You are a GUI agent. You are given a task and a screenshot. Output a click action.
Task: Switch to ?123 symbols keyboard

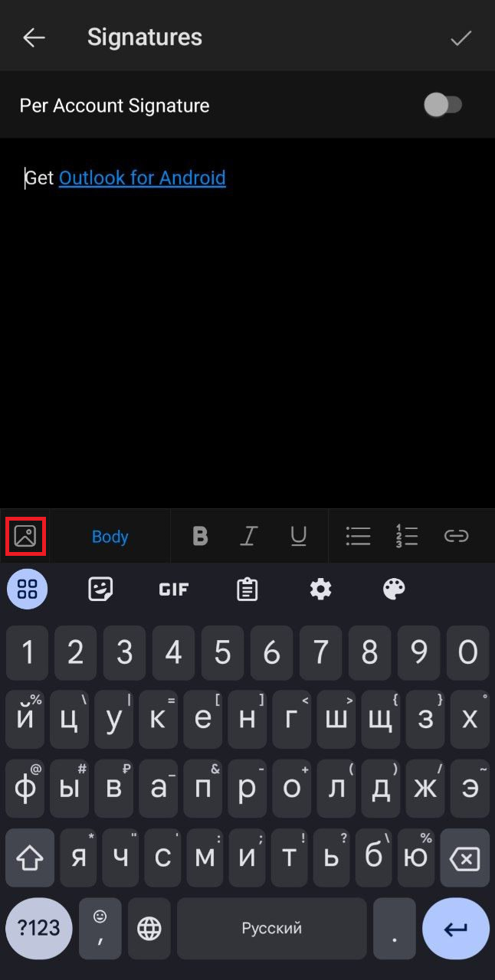pyautogui.click(x=39, y=929)
